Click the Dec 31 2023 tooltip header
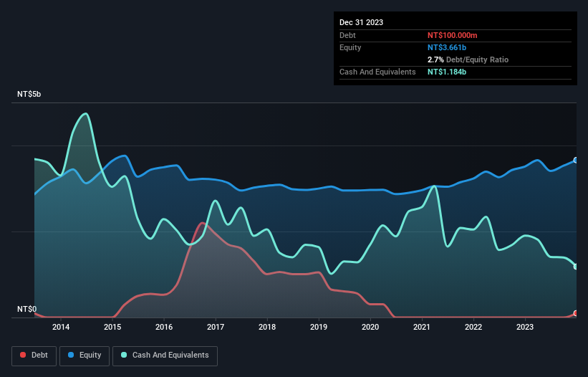This screenshot has width=588, height=377. pyautogui.click(x=361, y=22)
